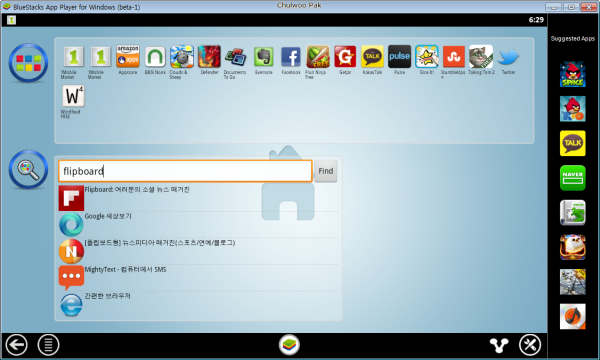Open KakaoTalk in the apps panel
The height and width of the screenshot is (360, 600).
[372, 57]
